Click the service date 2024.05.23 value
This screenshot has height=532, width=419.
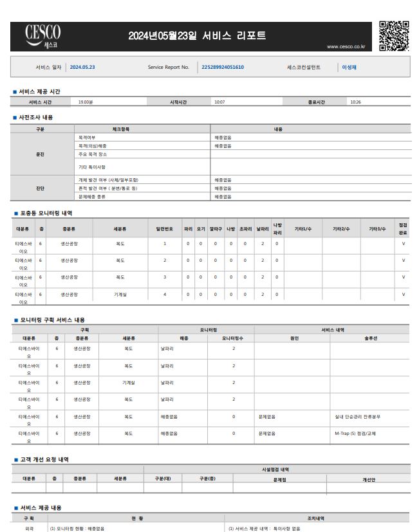pyautogui.click(x=82, y=67)
